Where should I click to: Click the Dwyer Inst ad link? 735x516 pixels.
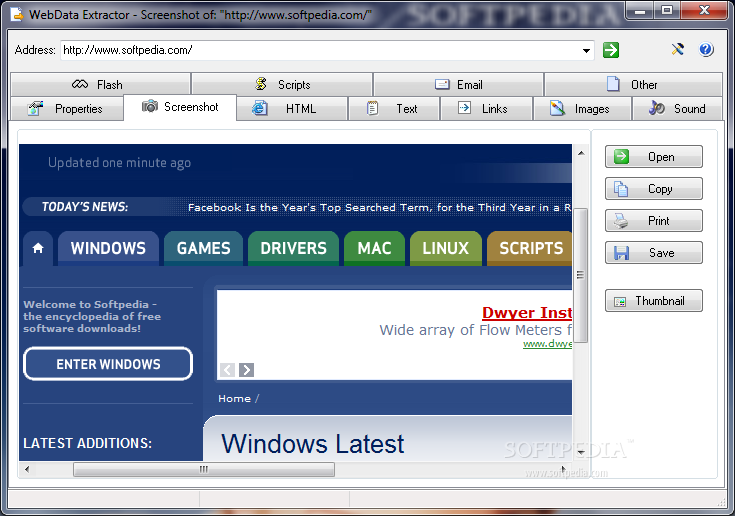coord(527,313)
